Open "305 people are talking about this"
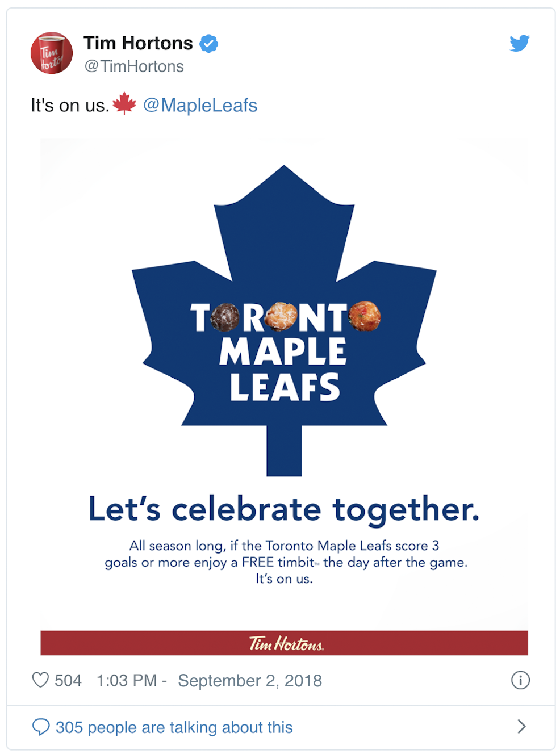Image resolution: width=560 pixels, height=754 pixels. (174, 727)
